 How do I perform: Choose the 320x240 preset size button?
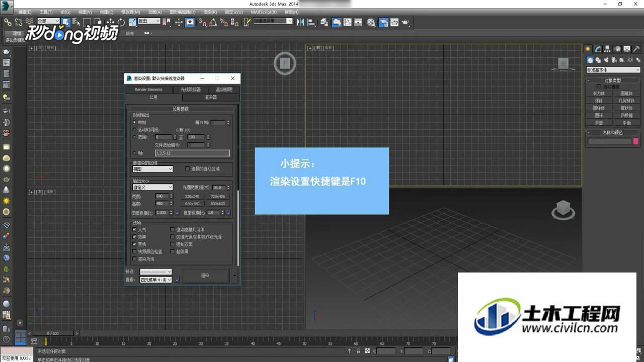click(192, 196)
